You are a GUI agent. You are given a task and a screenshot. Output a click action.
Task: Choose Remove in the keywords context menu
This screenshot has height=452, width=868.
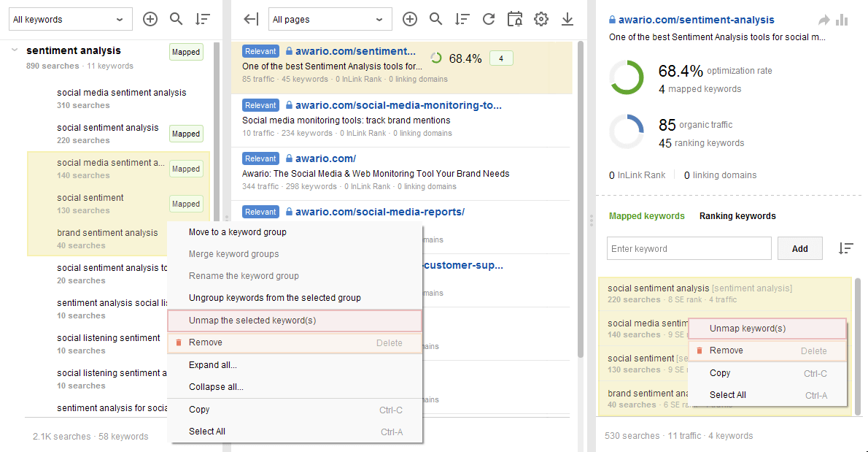coord(295,343)
